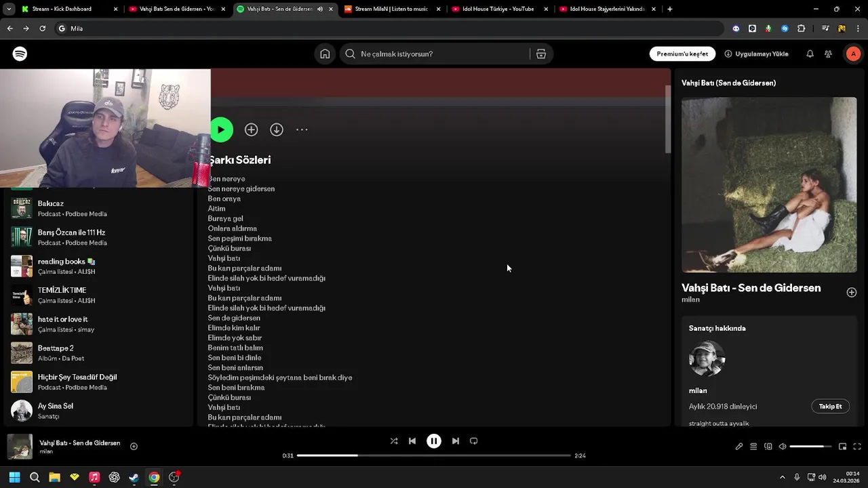Skip to the previous track
The height and width of the screenshot is (488, 868).
[412, 441]
